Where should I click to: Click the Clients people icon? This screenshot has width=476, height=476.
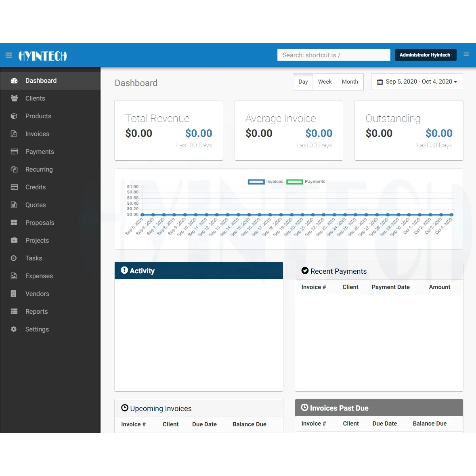[x=14, y=99]
